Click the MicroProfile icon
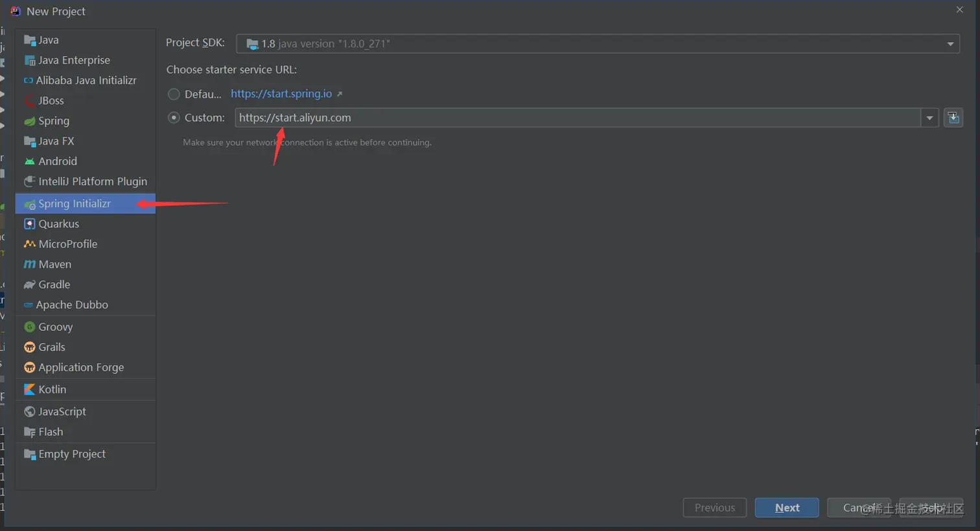This screenshot has height=531, width=980. [29, 244]
